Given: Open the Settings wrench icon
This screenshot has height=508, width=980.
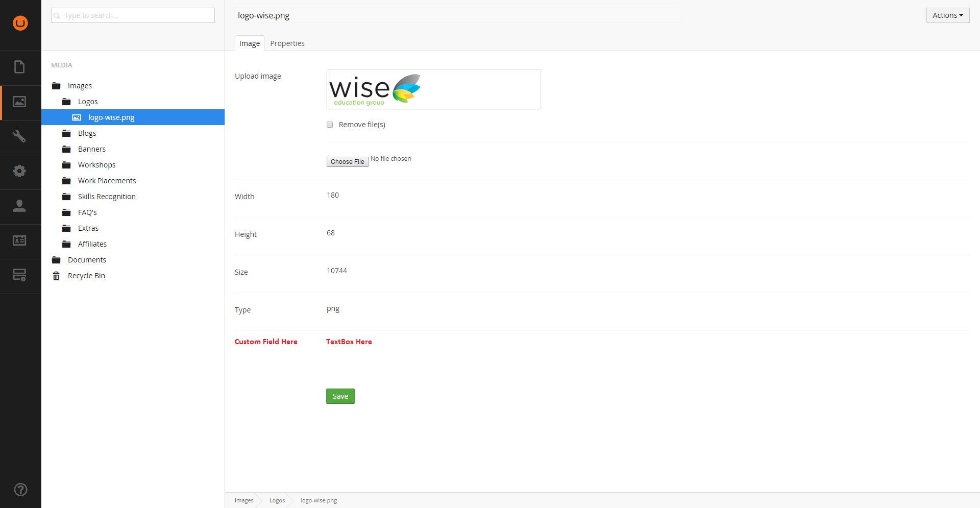Looking at the screenshot, I should pyautogui.click(x=19, y=136).
